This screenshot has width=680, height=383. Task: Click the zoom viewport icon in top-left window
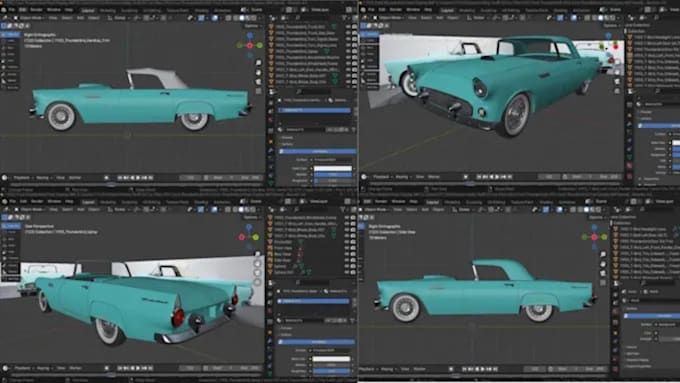pos(258,62)
